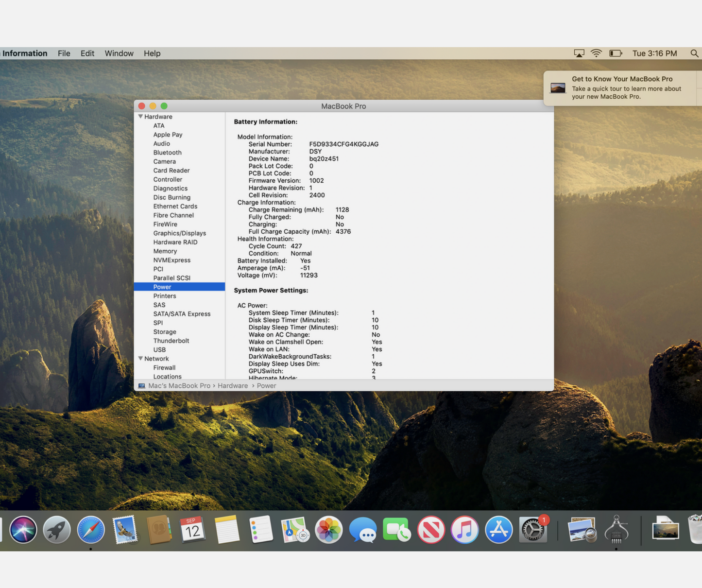Image resolution: width=702 pixels, height=588 pixels.
Task: Open the Edit menu
Action: click(x=87, y=53)
